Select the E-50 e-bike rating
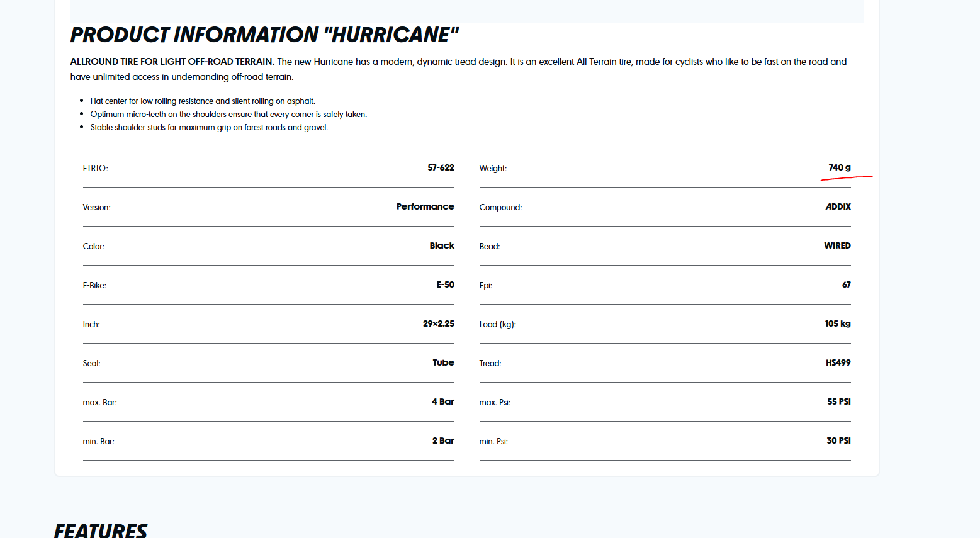Viewport: 980px width, 538px height. click(x=445, y=284)
